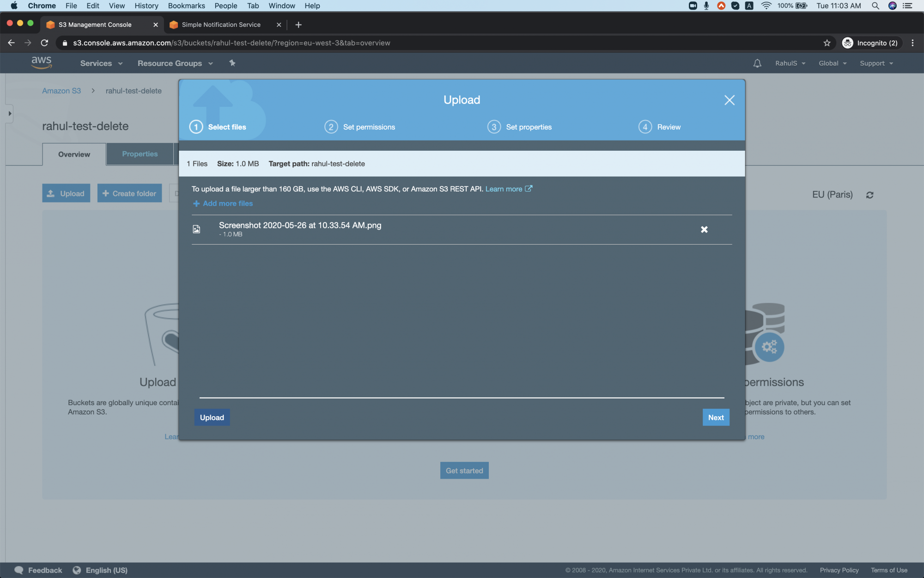924x578 pixels.
Task: Open the notifications bell in AWS navbar
Action: click(757, 63)
